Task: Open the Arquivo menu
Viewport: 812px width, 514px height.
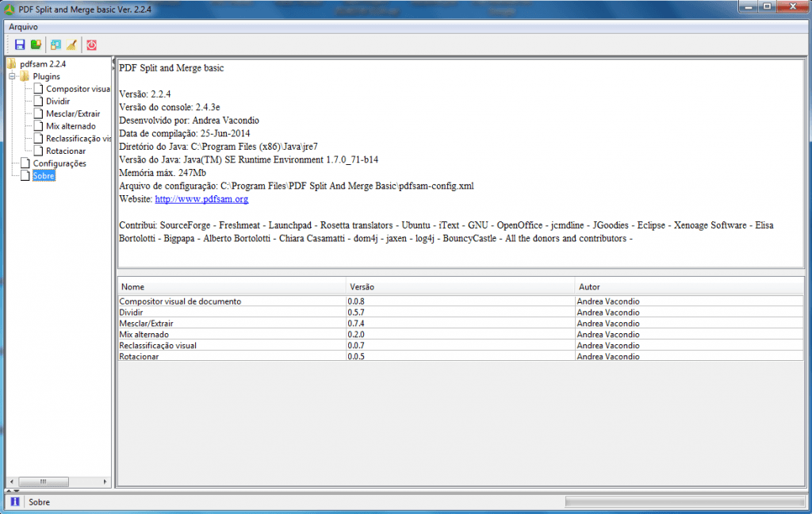Action: (23, 27)
